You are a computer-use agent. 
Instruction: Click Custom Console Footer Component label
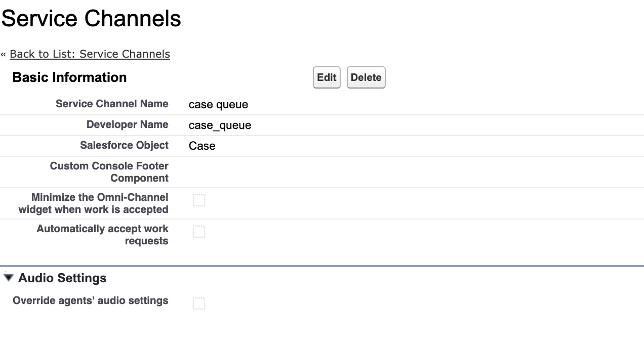(x=109, y=172)
